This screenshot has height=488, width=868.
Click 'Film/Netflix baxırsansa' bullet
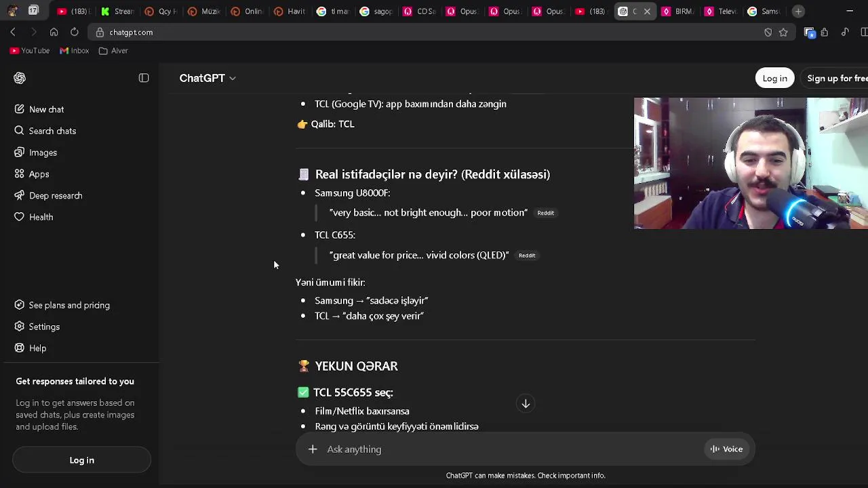362,411
